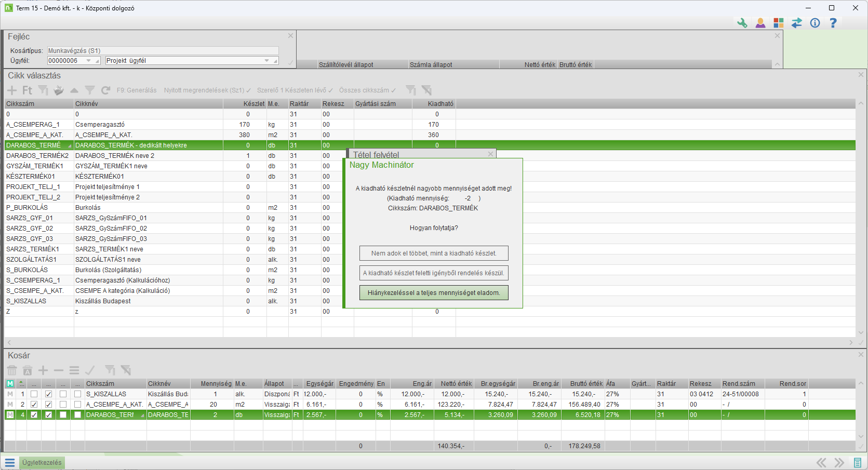Viewport: 868px width, 470px height.
Task: Toggle third checkbox in DARABOS basket row
Action: (63, 415)
